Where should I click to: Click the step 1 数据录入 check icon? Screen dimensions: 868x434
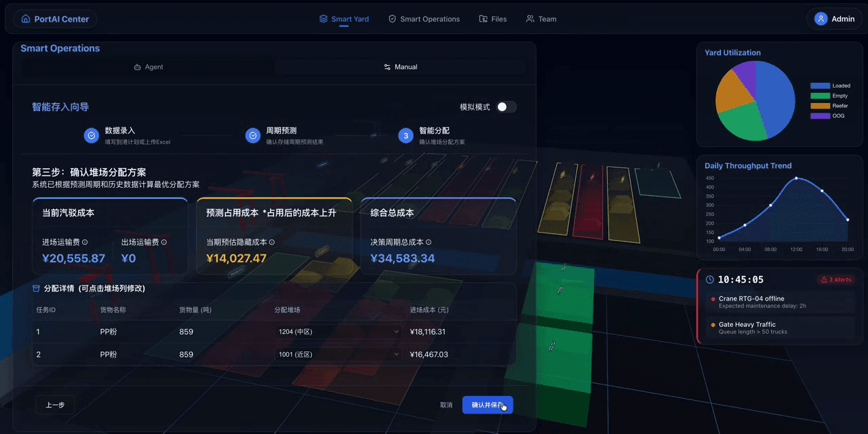coord(92,136)
